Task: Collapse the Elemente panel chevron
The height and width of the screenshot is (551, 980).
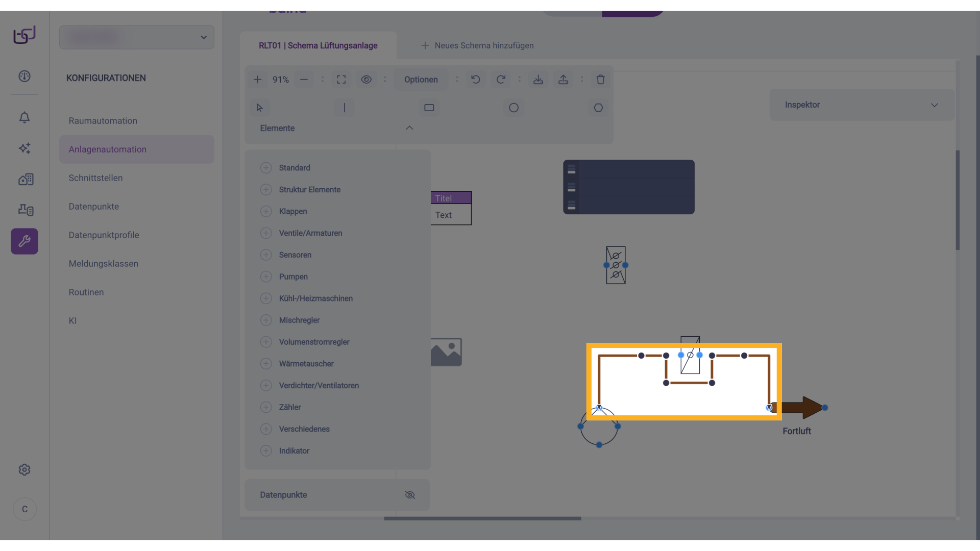Action: coord(409,128)
